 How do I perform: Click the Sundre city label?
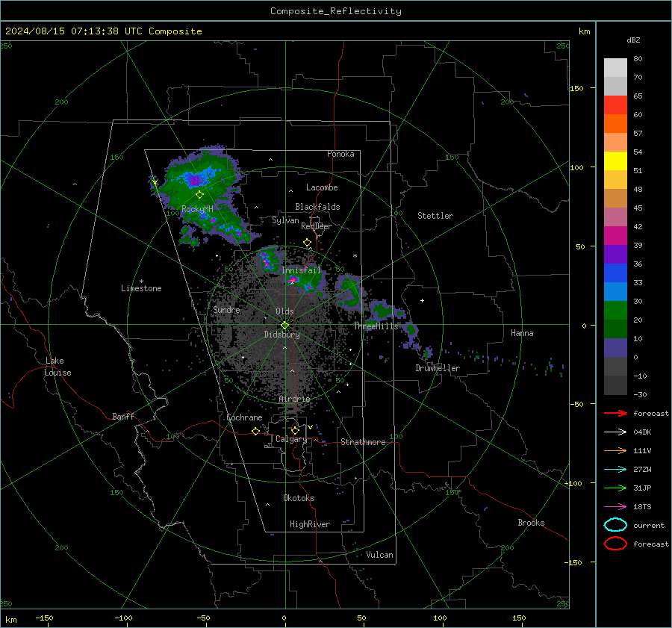point(226,309)
